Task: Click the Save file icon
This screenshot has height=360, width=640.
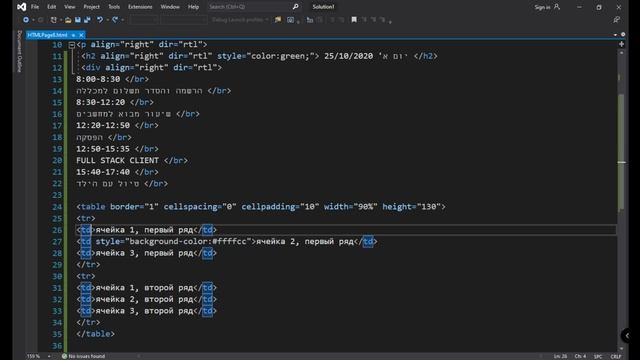Action: (78, 20)
